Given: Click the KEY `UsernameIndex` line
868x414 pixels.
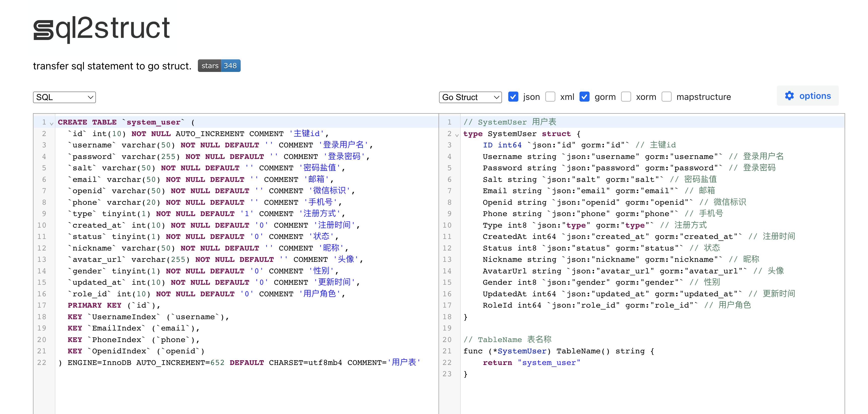Looking at the screenshot, I should [148, 317].
